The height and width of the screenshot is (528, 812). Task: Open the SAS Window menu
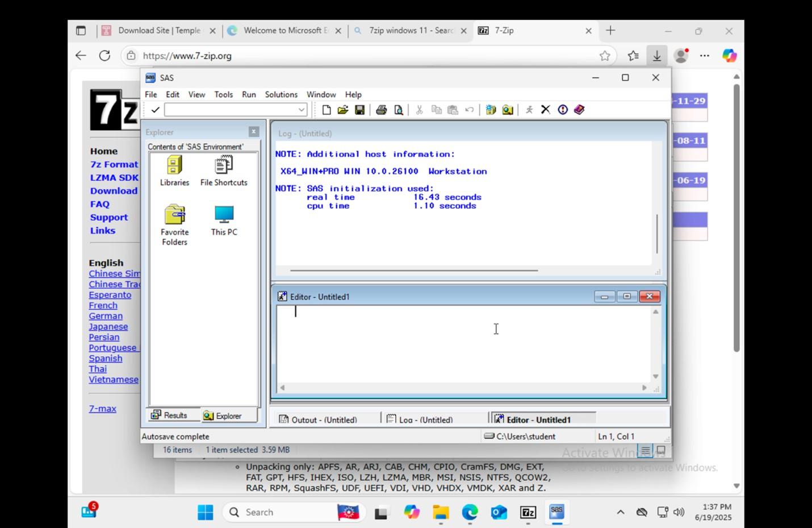click(x=321, y=94)
